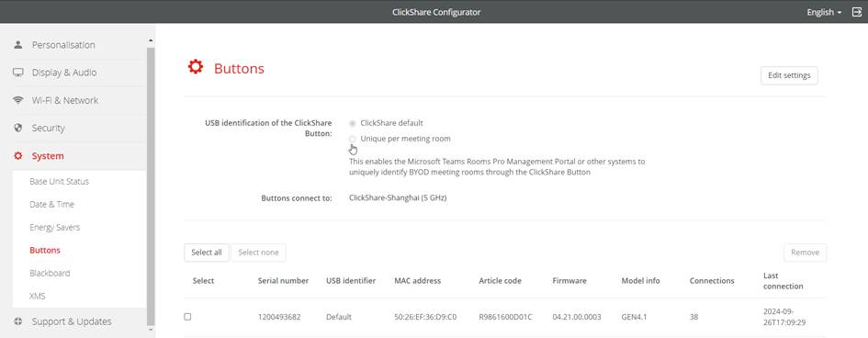Go to the Energy Savers page
The width and height of the screenshot is (868, 338).
point(55,228)
